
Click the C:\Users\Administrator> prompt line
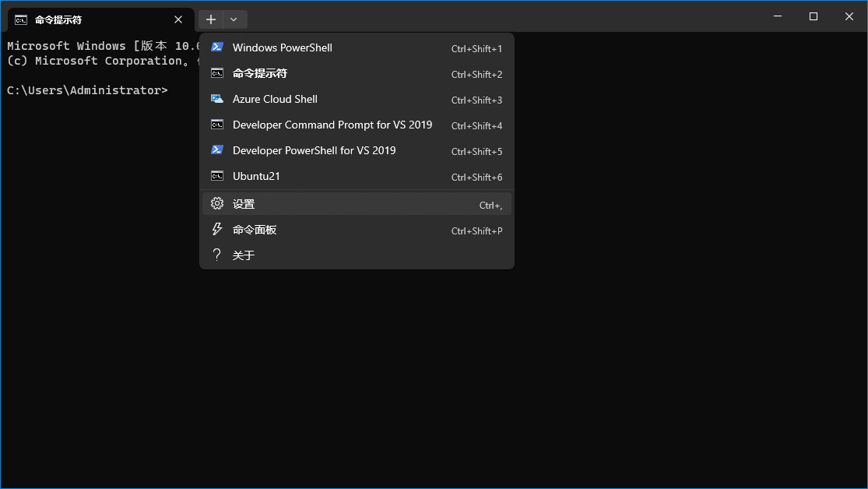[x=87, y=90]
